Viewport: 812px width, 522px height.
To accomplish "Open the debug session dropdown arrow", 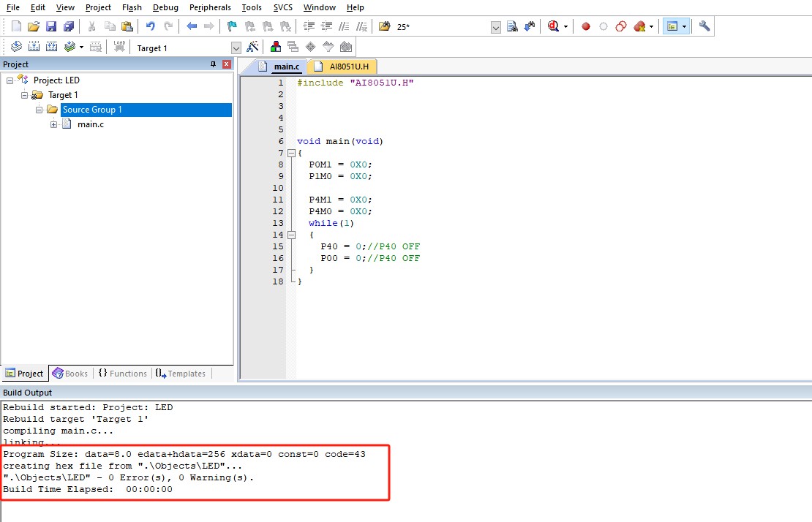I will click(x=565, y=26).
